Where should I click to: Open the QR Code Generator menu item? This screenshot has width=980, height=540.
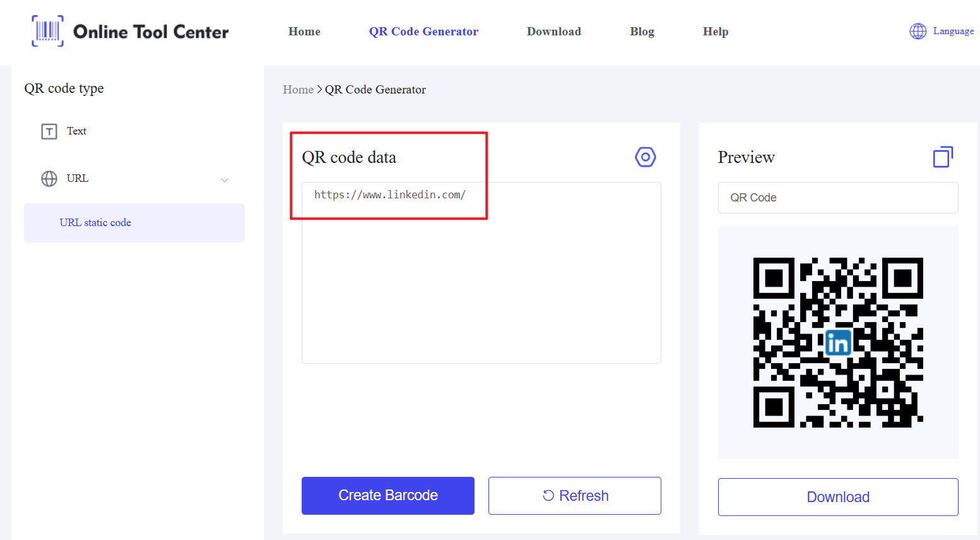(423, 32)
